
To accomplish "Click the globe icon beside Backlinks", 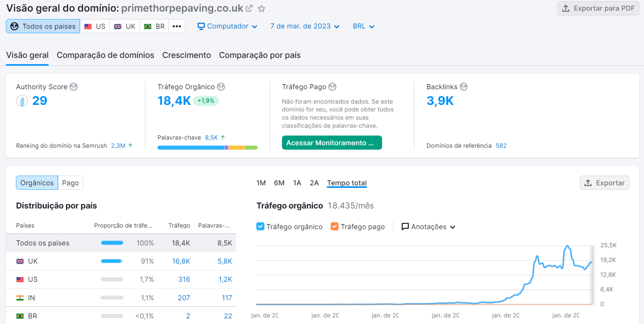I will coord(464,87).
